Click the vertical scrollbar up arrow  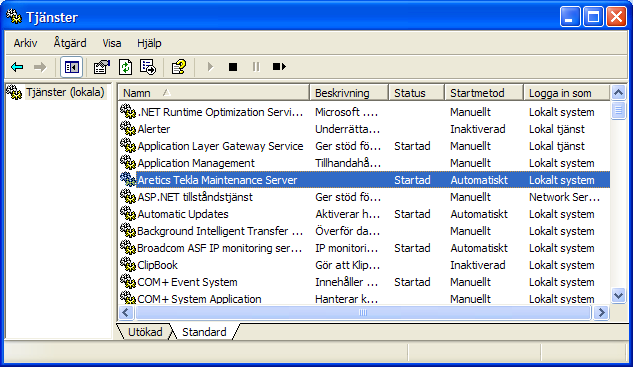[x=618, y=93]
